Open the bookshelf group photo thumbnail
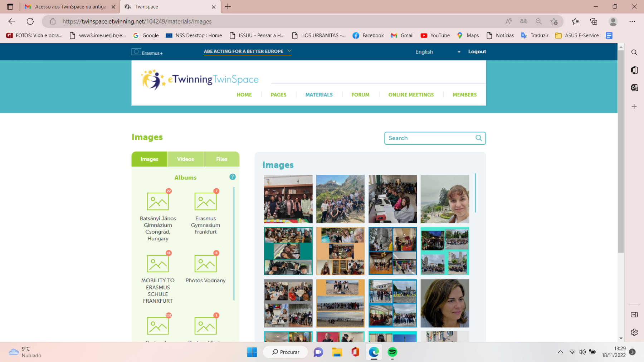Viewport: 644px width, 362px height. tap(288, 199)
